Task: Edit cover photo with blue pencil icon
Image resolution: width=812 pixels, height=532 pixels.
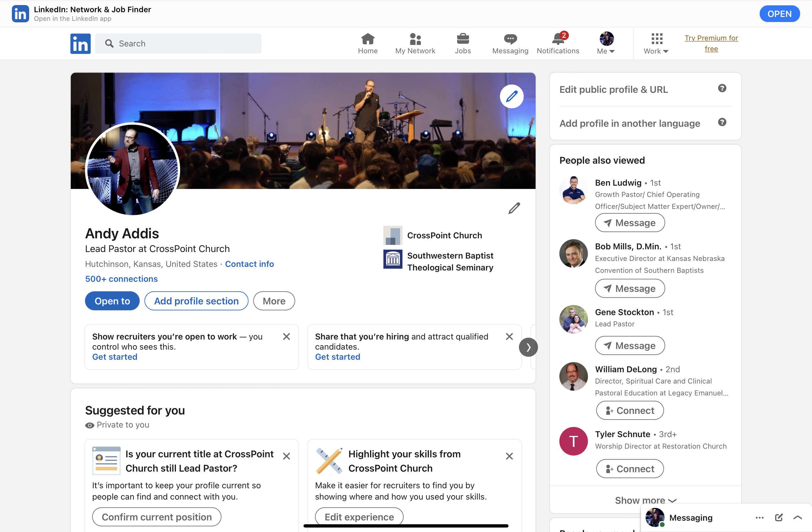Action: click(512, 97)
